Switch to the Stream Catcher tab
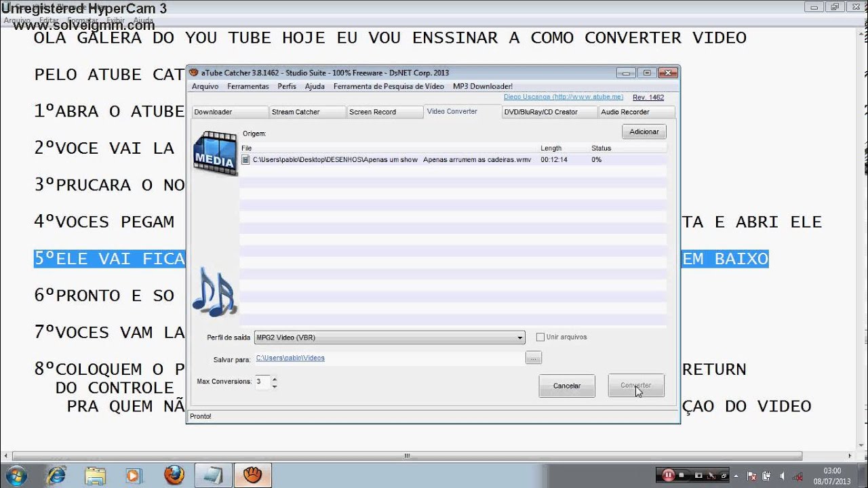 (x=307, y=112)
